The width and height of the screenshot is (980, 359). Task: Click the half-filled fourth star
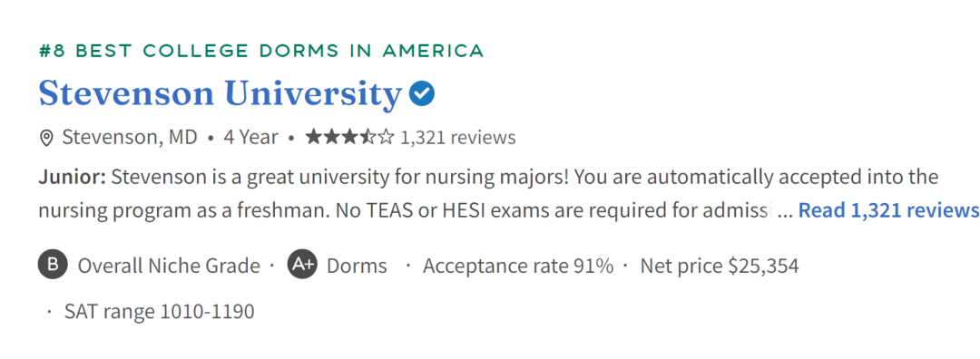[x=368, y=137]
